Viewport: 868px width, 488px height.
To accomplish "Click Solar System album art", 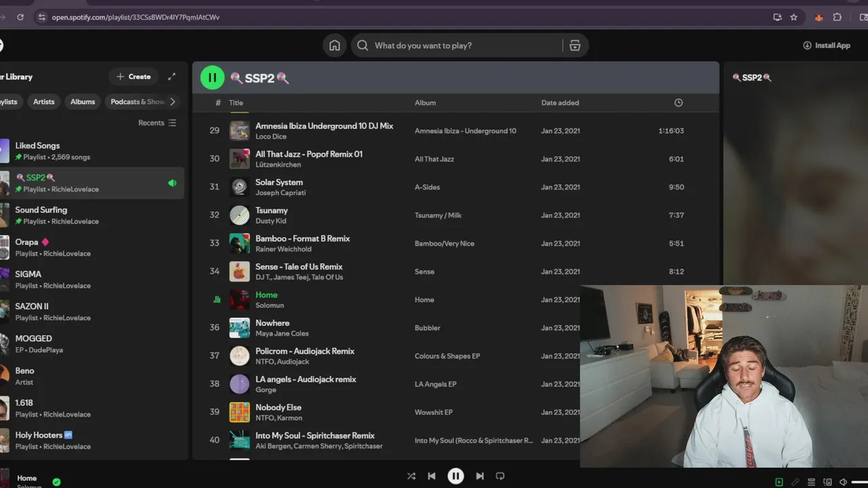I will point(239,187).
